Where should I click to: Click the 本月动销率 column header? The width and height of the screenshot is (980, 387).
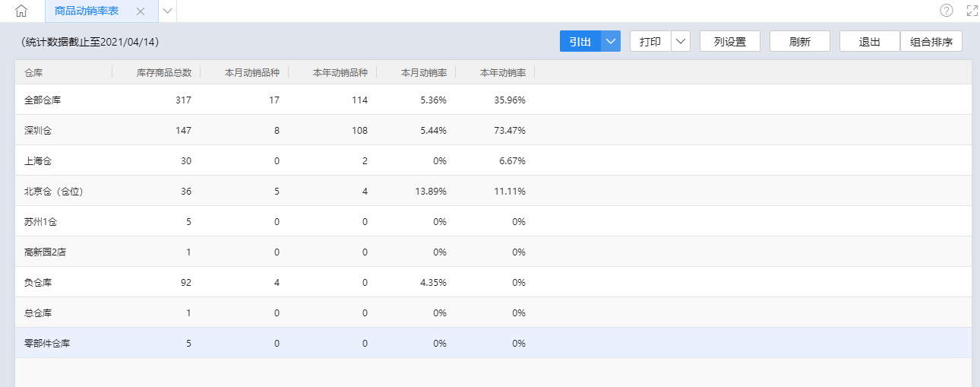(x=423, y=73)
